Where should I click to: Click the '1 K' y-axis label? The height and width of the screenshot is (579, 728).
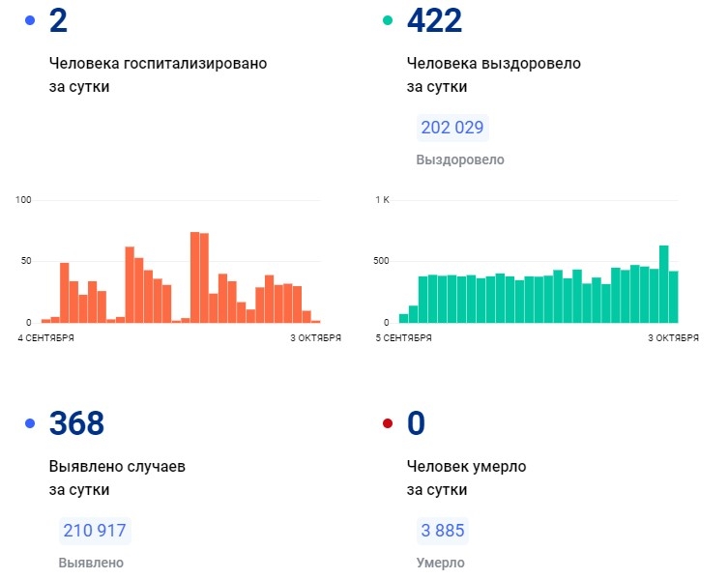382,200
